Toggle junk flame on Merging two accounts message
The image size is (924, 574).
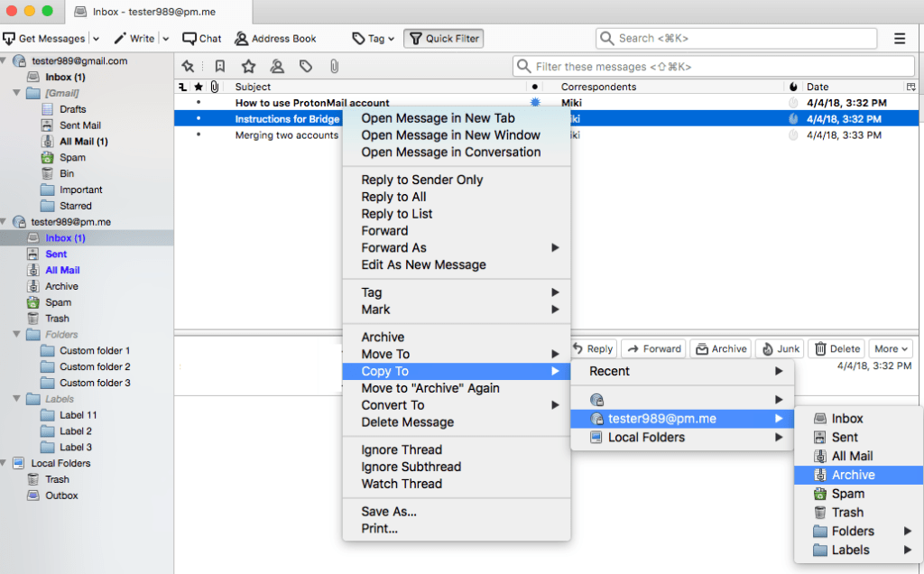793,135
